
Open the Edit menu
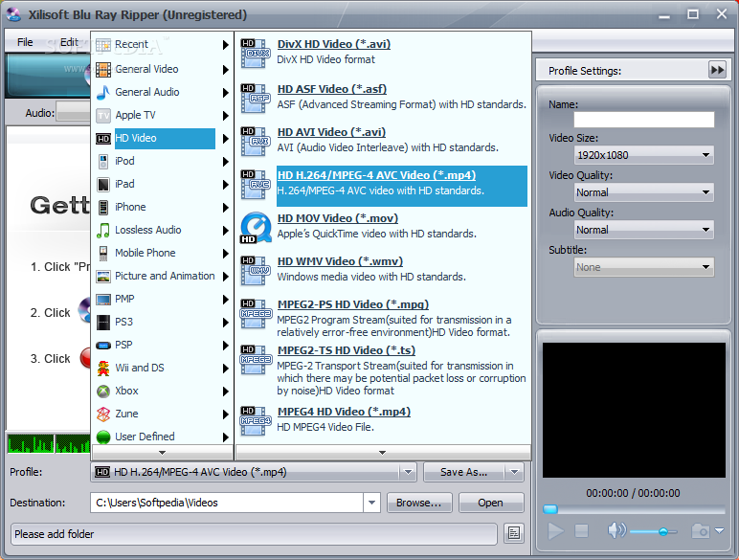point(69,42)
